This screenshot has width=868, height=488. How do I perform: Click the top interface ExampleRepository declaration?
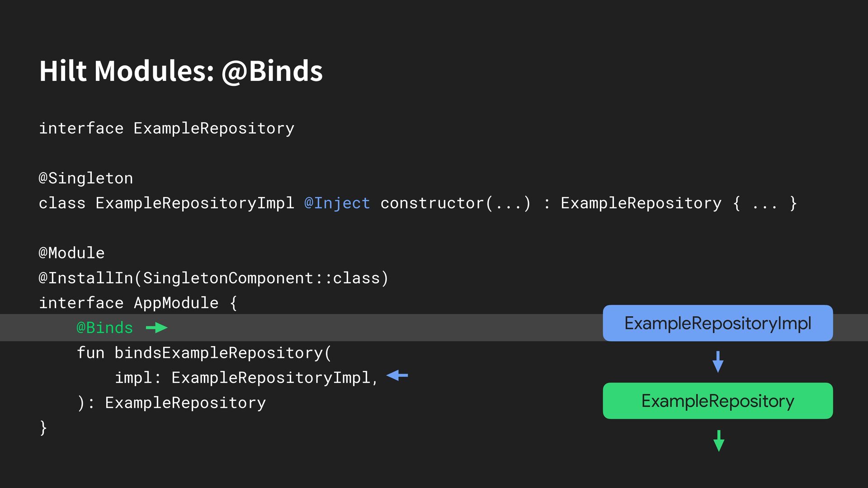(166, 128)
